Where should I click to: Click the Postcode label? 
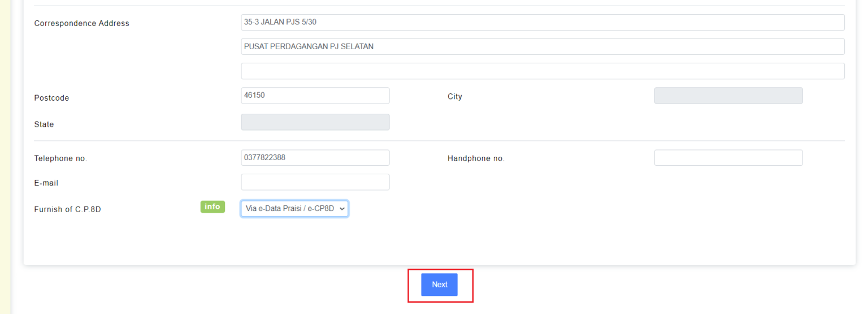coord(51,98)
